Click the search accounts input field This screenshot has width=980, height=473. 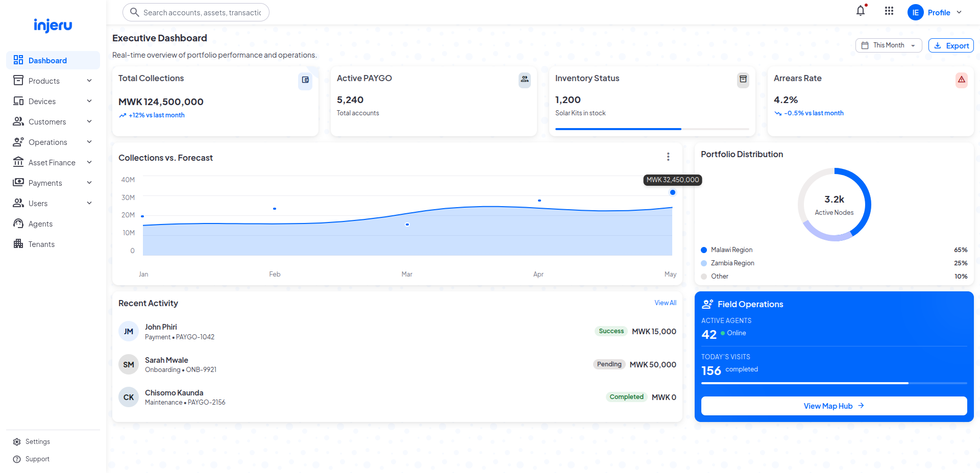coord(196,12)
